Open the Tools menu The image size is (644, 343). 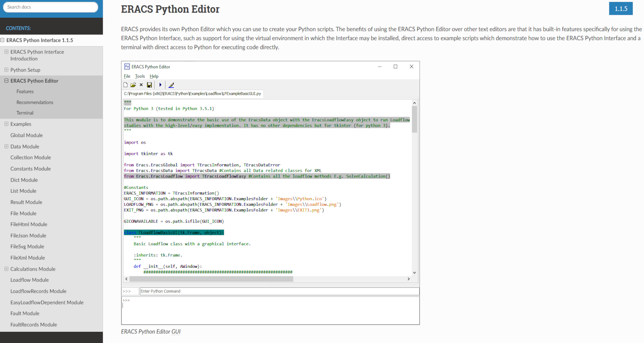tap(140, 76)
